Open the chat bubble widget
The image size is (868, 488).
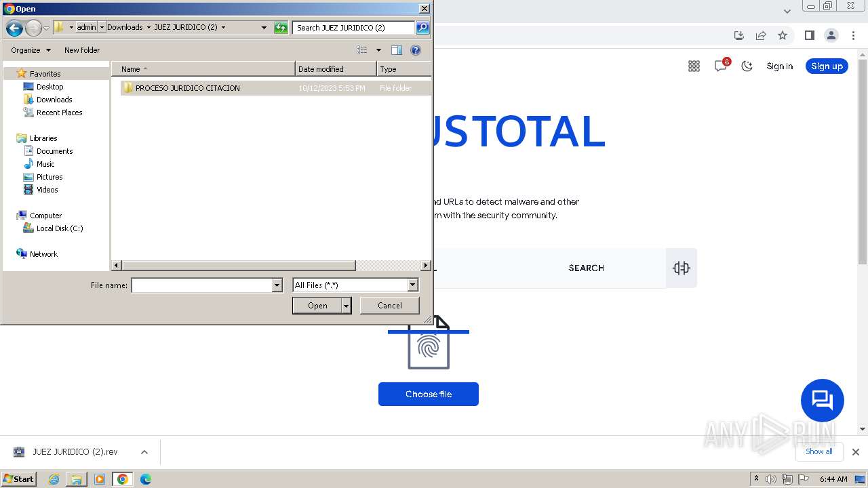823,401
